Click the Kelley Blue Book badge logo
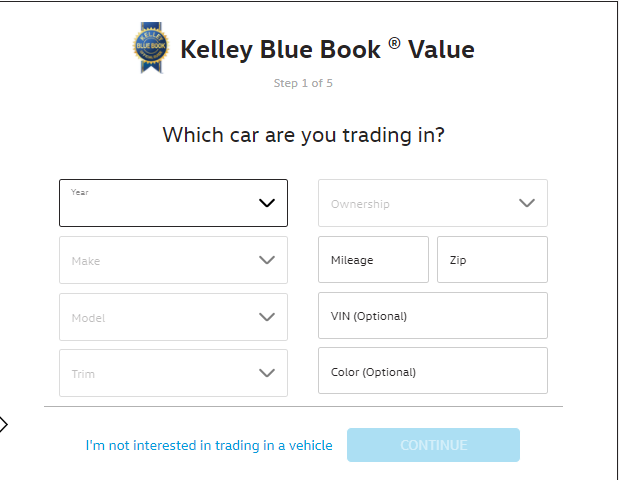619x480 pixels. (151, 47)
